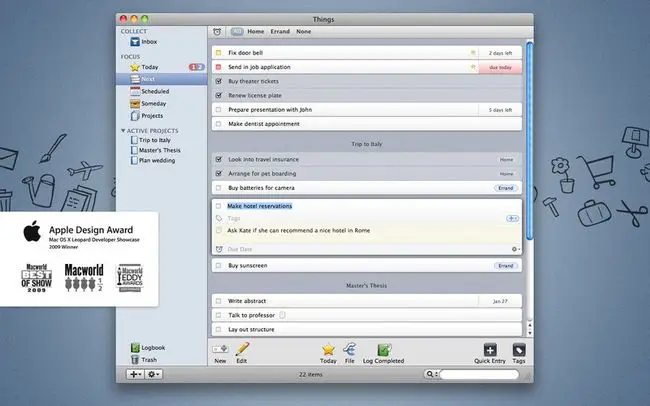Open the Inbox list
650x406 pixels.
point(143,42)
